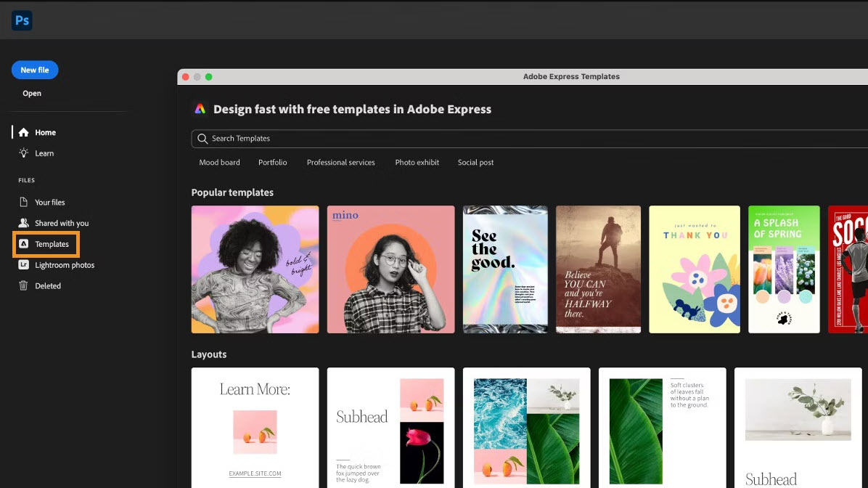Select the Social post category
Image resolution: width=868 pixels, height=488 pixels.
tap(475, 163)
